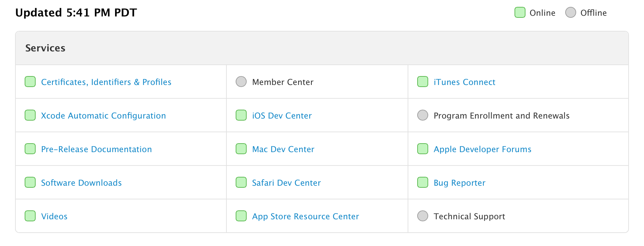Click the gray Offline legend indicator
This screenshot has height=246, width=644.
[571, 13]
